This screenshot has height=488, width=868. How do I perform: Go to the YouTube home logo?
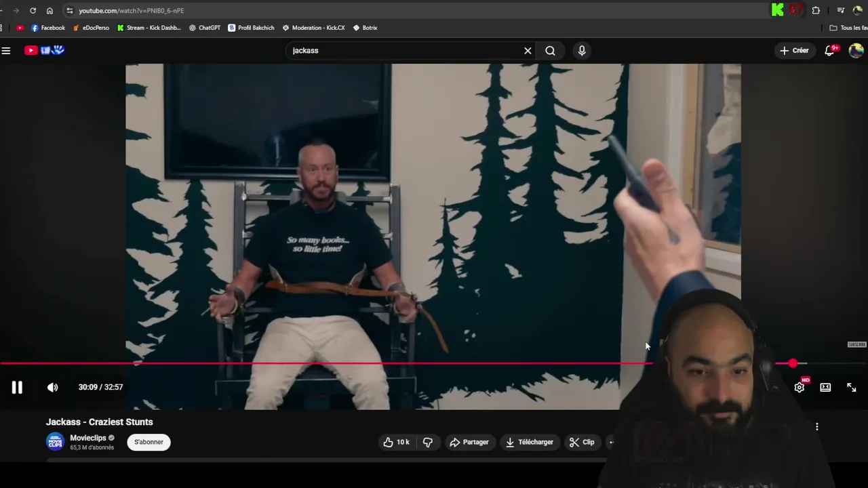44,50
